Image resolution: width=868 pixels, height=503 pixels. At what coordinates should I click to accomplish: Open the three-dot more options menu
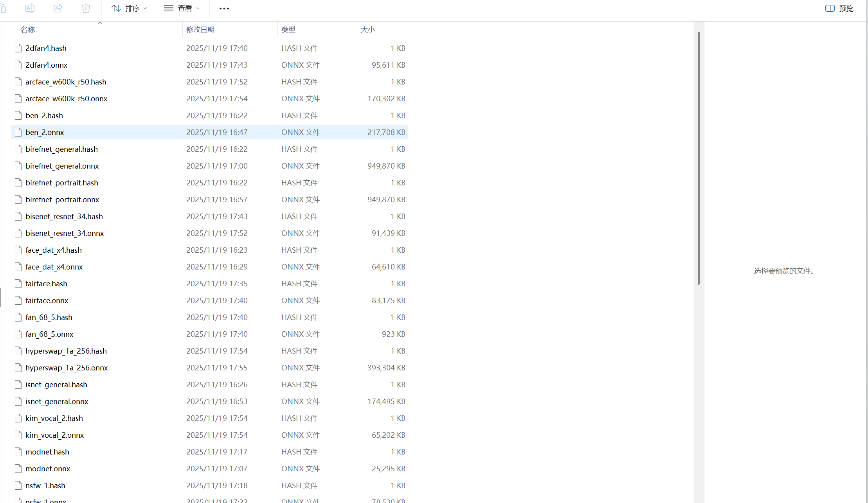[x=224, y=9]
